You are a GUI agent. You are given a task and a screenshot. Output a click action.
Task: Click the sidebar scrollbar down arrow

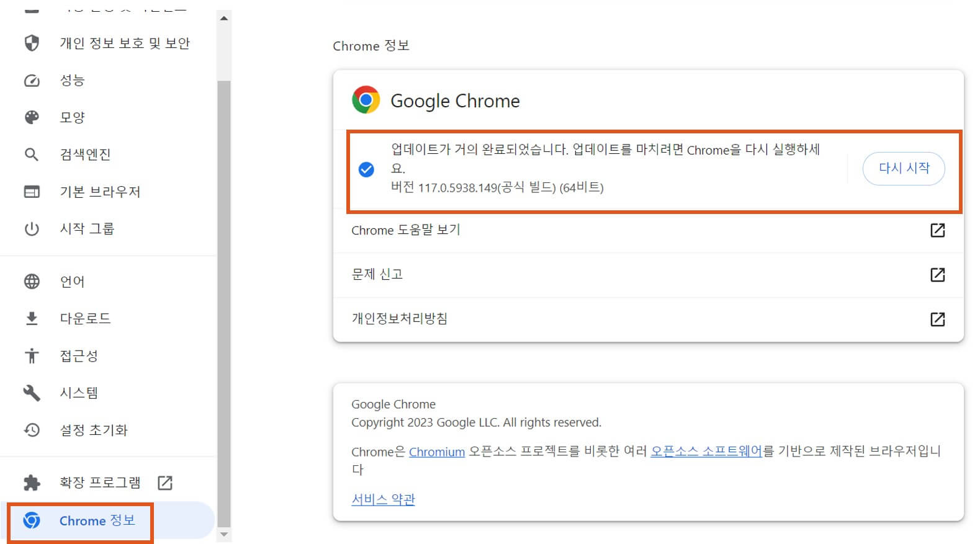224,534
